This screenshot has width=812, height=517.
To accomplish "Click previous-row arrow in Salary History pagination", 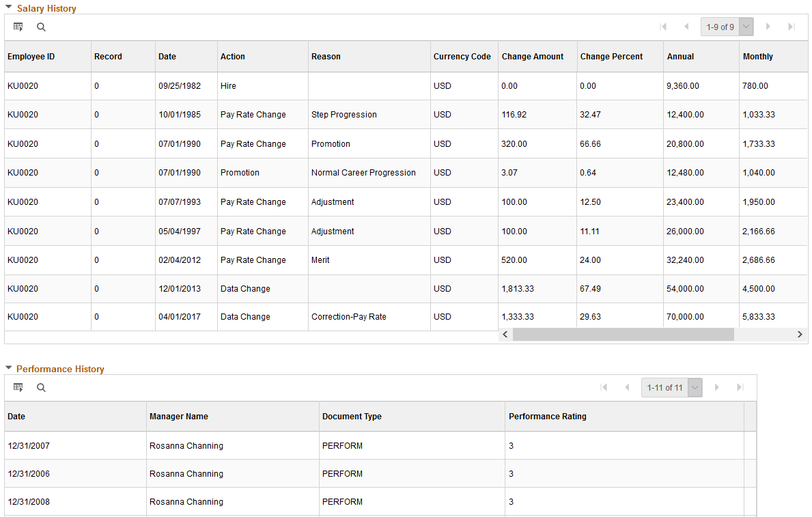I will point(686,27).
